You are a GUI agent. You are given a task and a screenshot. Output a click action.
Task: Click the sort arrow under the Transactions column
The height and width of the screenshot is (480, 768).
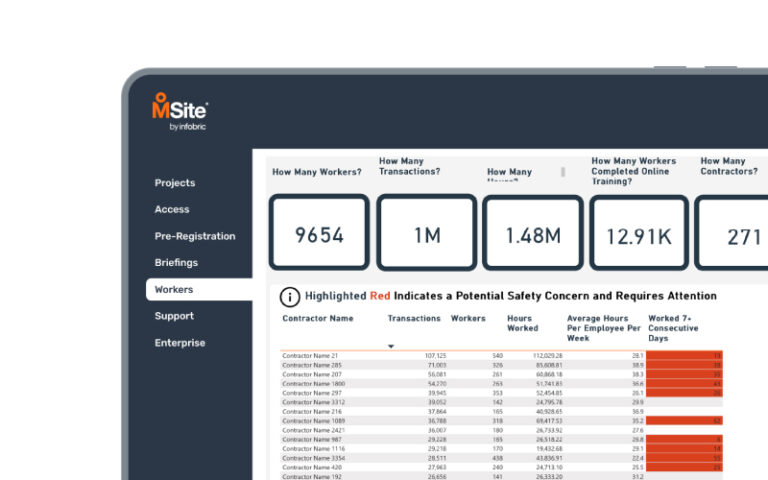point(391,346)
